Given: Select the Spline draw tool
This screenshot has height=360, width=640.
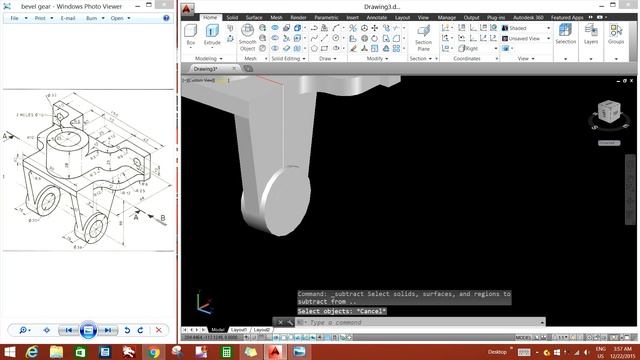Looking at the screenshot, I should click(314, 38).
